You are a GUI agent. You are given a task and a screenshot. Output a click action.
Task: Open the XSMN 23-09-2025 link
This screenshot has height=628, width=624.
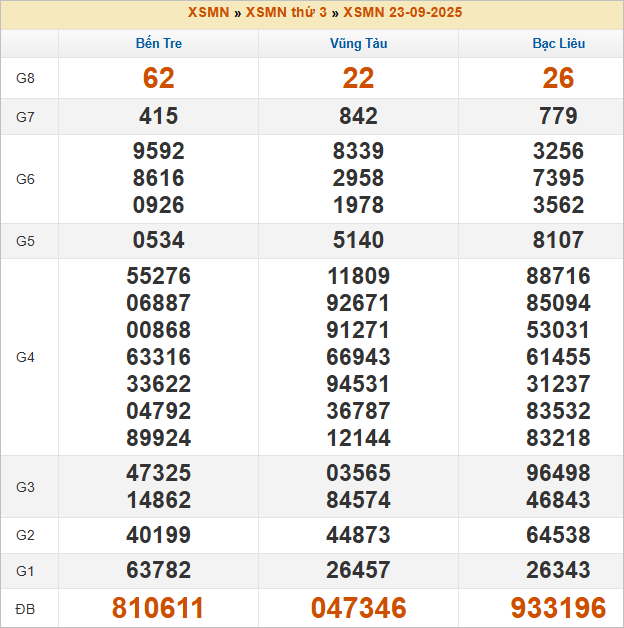403,13
